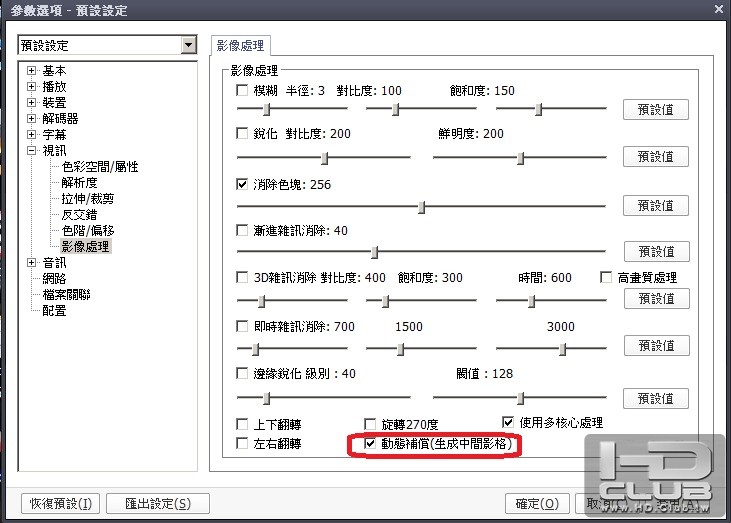Enable the 模糊 checkbox
This screenshot has height=523, width=731.
[242, 90]
